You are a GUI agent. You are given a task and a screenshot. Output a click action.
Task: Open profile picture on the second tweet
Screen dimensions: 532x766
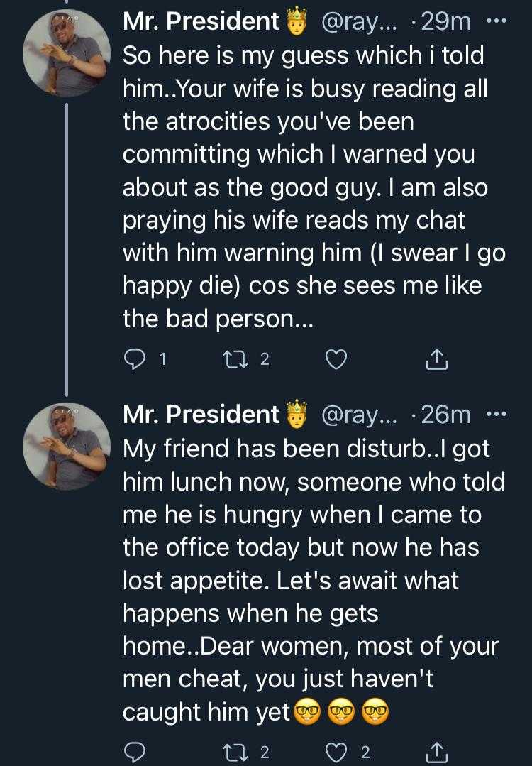(x=67, y=446)
